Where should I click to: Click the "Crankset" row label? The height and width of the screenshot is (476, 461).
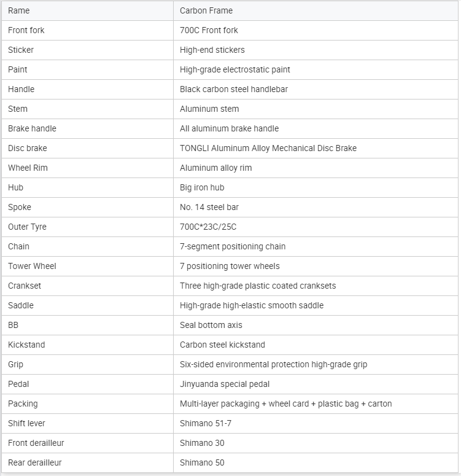coord(25,286)
